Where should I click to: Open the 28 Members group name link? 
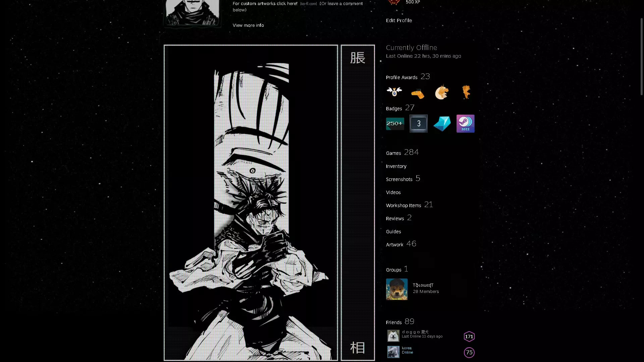(423, 285)
